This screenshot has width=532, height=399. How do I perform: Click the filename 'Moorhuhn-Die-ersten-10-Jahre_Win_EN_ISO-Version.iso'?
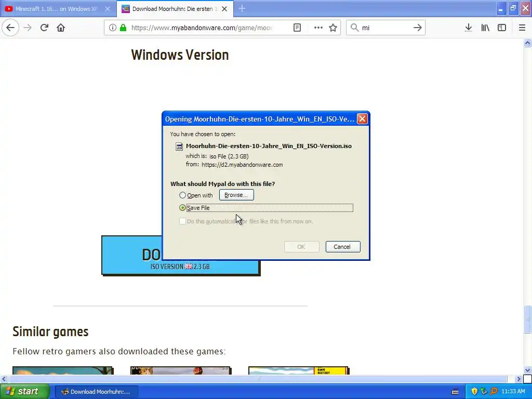[269, 146]
